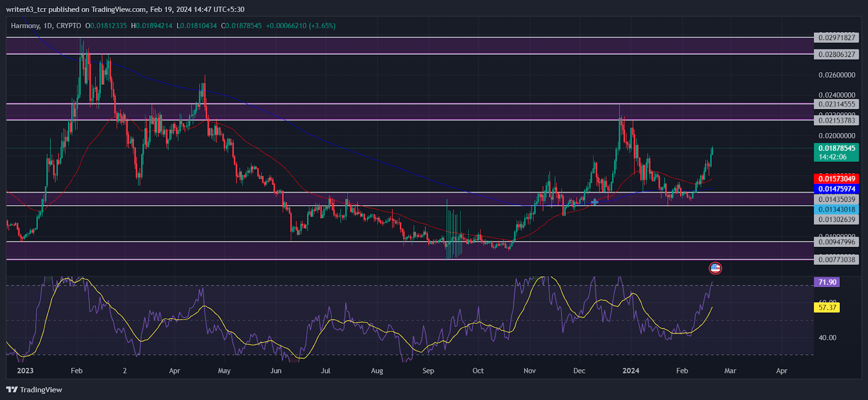Click the Aug label on the time axis

tap(377, 371)
